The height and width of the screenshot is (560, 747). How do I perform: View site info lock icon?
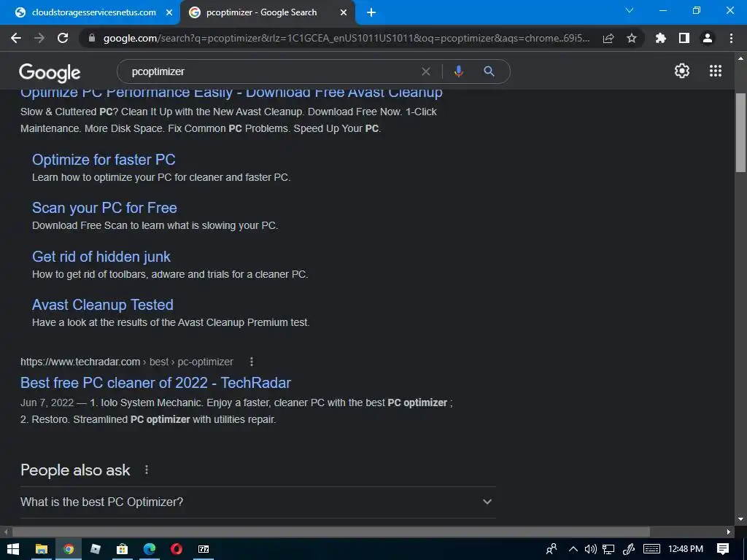click(x=92, y=38)
